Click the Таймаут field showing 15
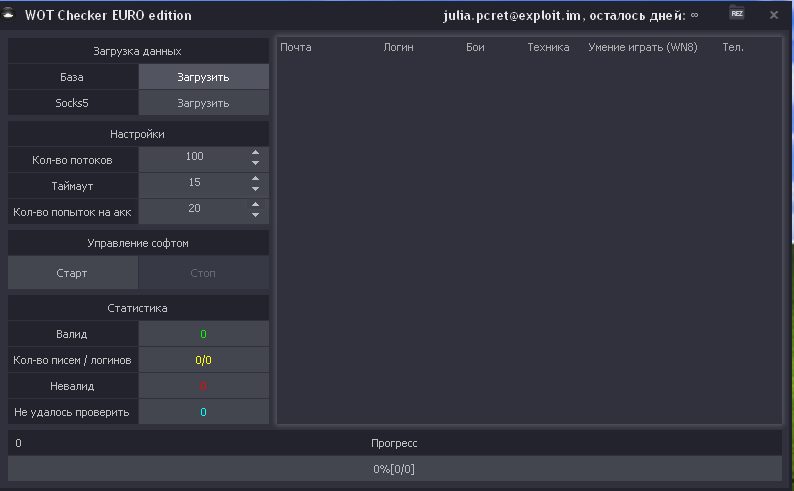Viewport: 794px width, 491px height. (x=194, y=184)
